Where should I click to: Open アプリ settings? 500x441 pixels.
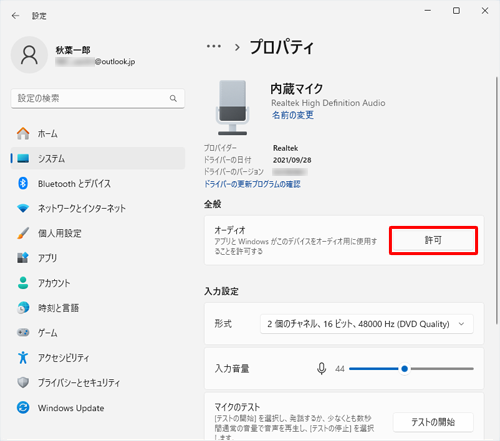(98, 258)
